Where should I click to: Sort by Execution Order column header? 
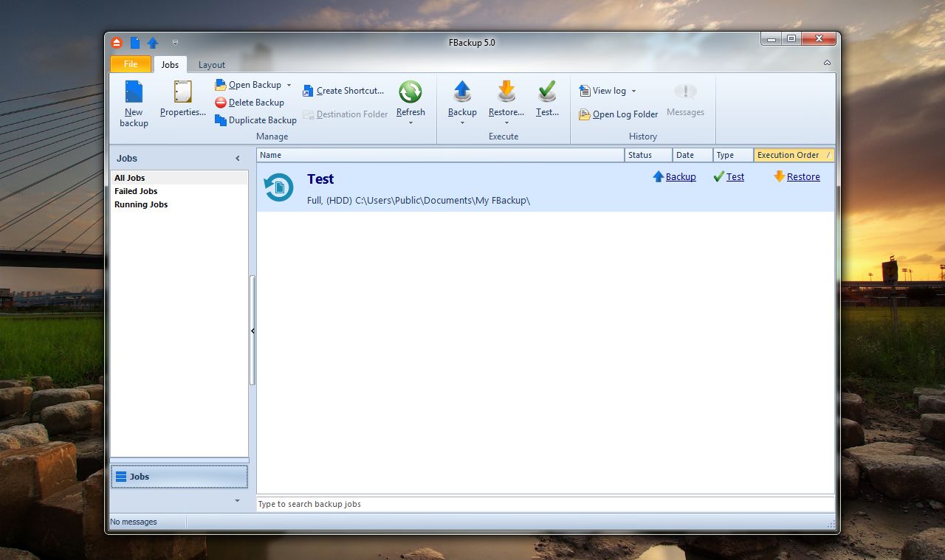(794, 155)
